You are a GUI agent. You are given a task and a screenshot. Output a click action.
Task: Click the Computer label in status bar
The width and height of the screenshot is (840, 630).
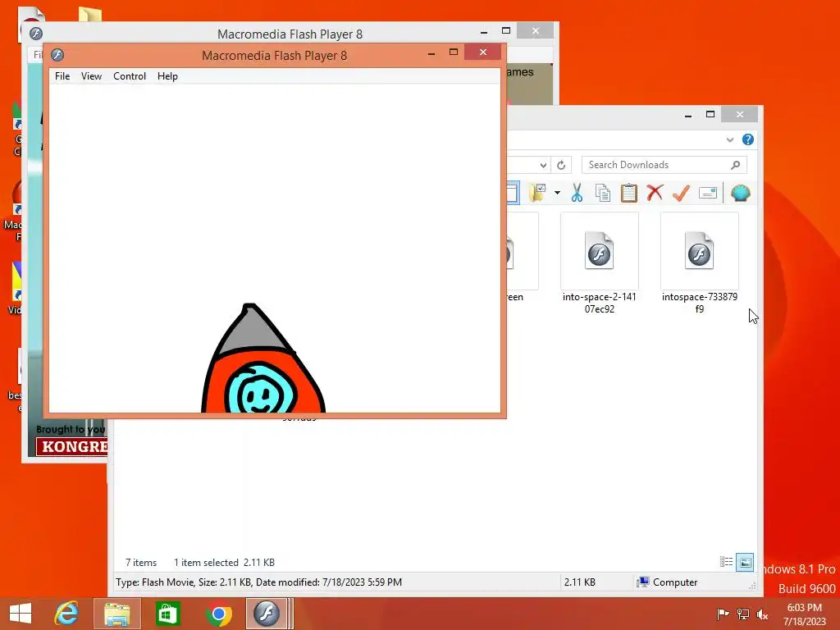(x=675, y=582)
